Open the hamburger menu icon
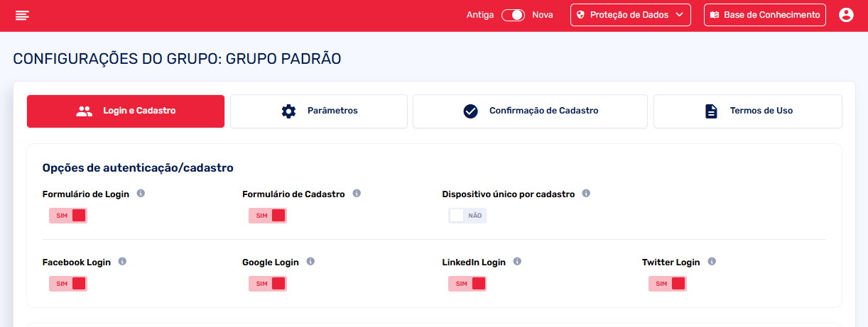Screen dimensions: 868x327 coord(22,15)
